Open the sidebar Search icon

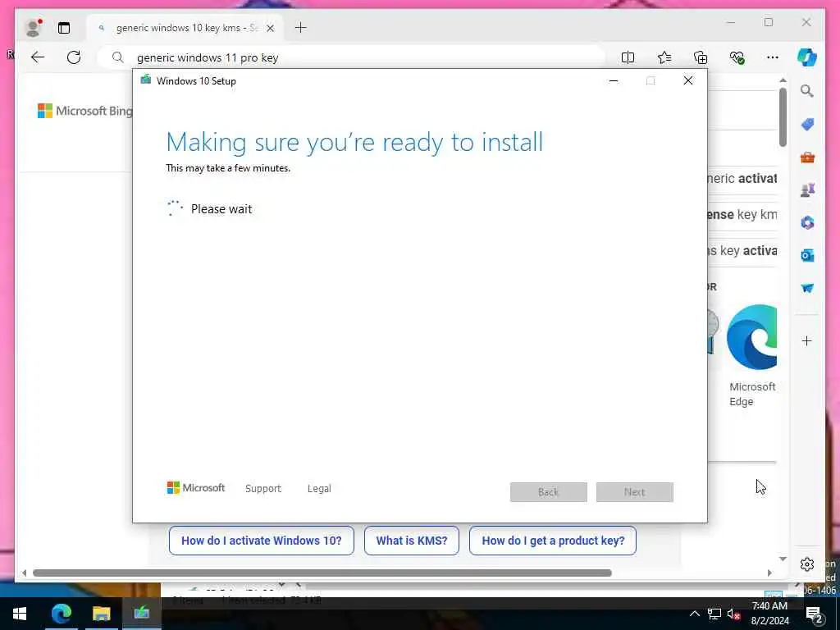807,91
